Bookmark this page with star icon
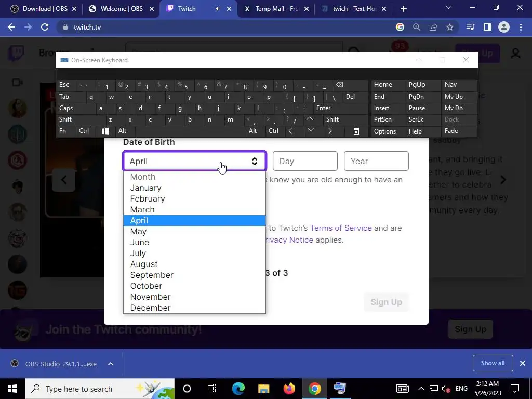This screenshot has height=399, width=532. [450, 27]
